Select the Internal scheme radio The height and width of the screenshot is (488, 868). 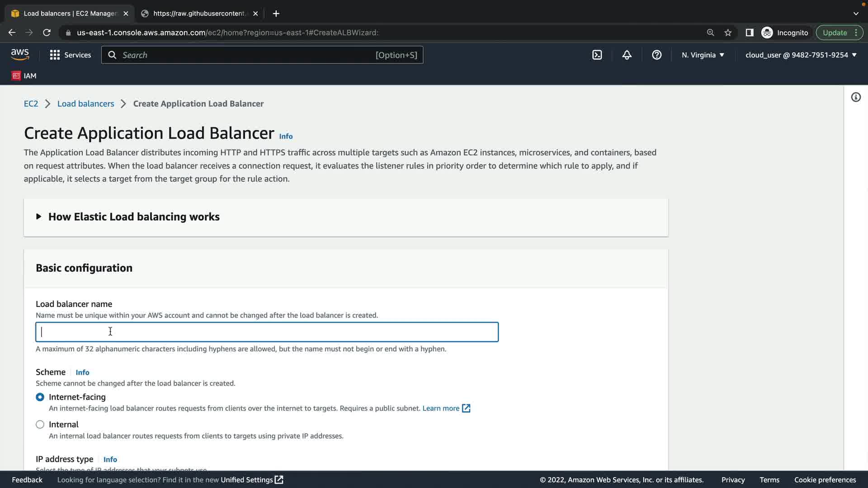[40, 425]
